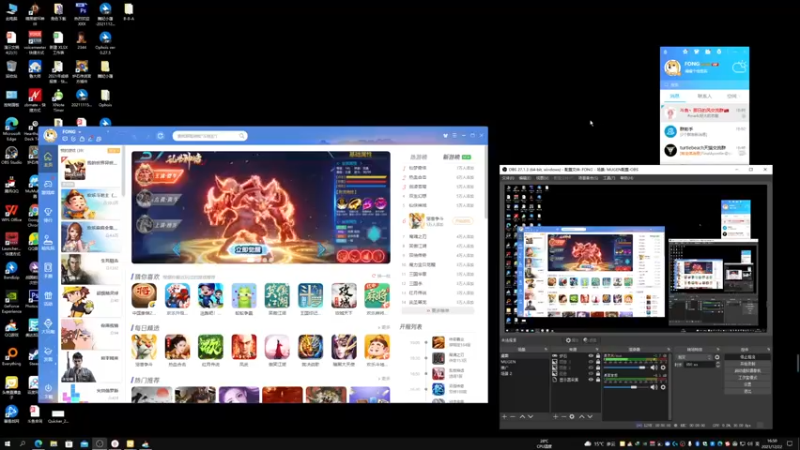The height and width of the screenshot is (450, 800).
Task: Open the Microsoft Edge desktop shortcut
Action: coord(11,128)
